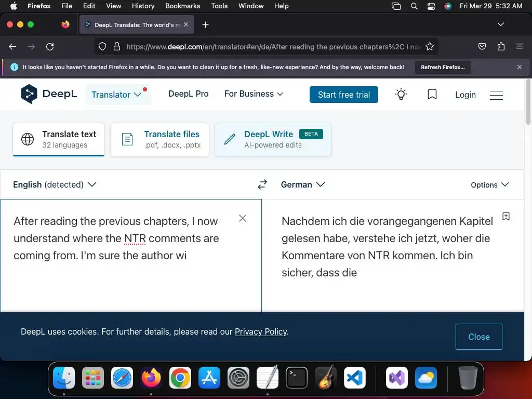Click the page vertical scrollbar
This screenshot has height=399, width=532.
click(x=528, y=102)
